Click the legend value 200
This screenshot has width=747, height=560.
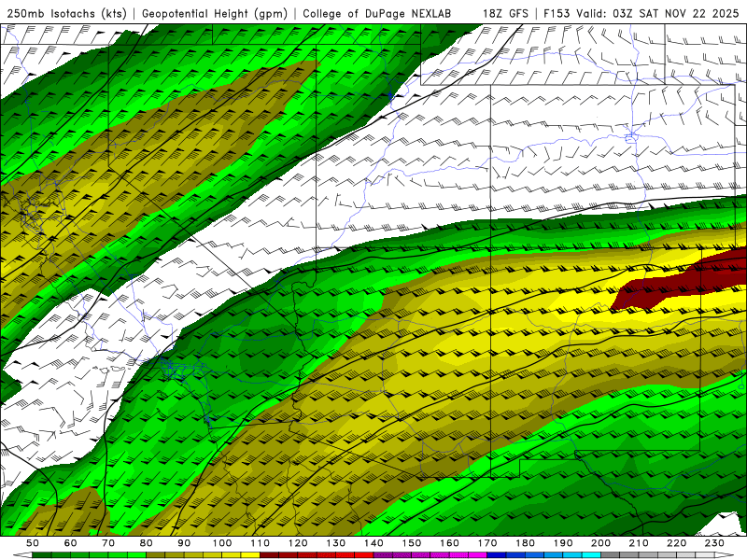pos(601,543)
